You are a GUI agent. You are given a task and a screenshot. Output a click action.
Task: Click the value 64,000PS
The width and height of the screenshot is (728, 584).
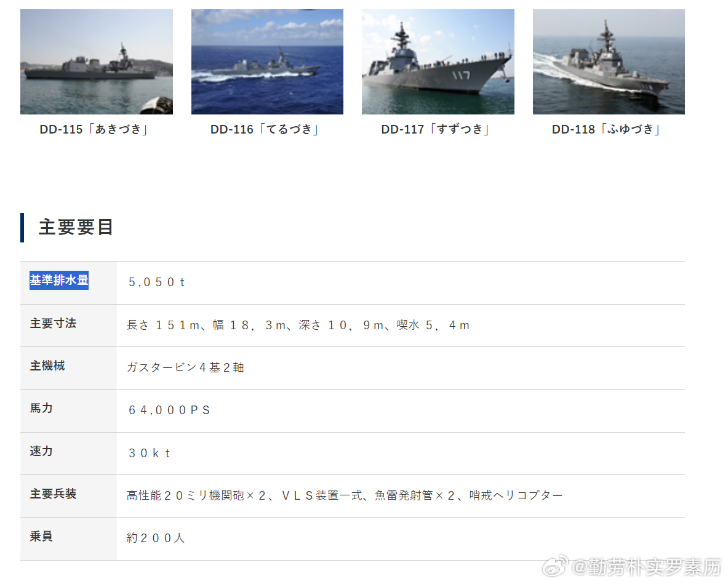169,410
